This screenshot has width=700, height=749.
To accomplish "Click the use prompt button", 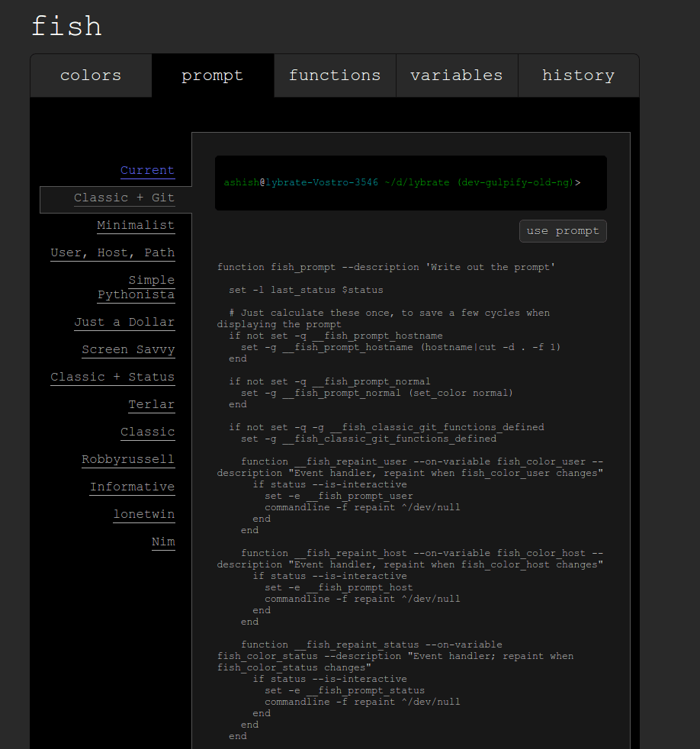I will point(563,231).
